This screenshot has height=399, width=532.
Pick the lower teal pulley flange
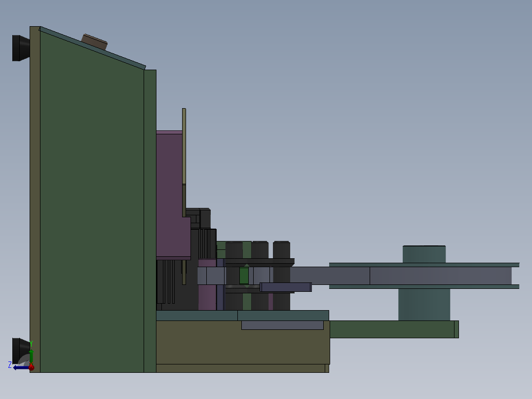coord(424,286)
